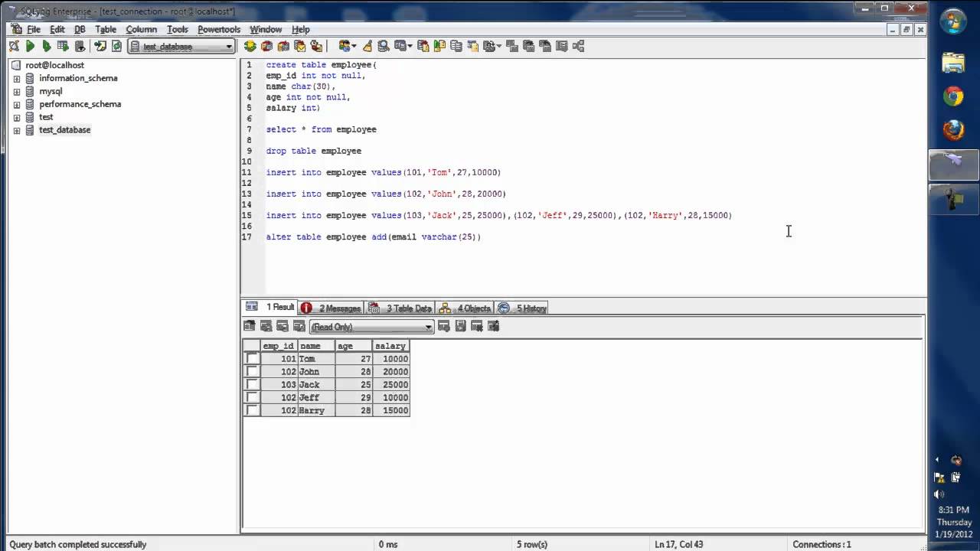Click the red error icon on the Messages tab
980x551 pixels.
(x=306, y=308)
